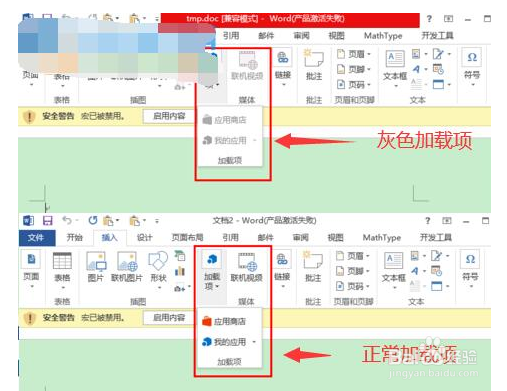The image size is (507, 391).
Task: Click 联机视频 in lower window
Action: click(246, 267)
